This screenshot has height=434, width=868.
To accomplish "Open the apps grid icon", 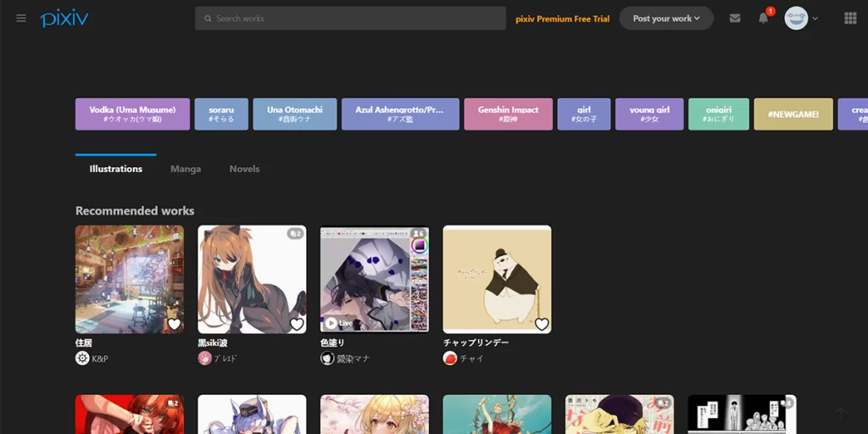I will 850,19.
